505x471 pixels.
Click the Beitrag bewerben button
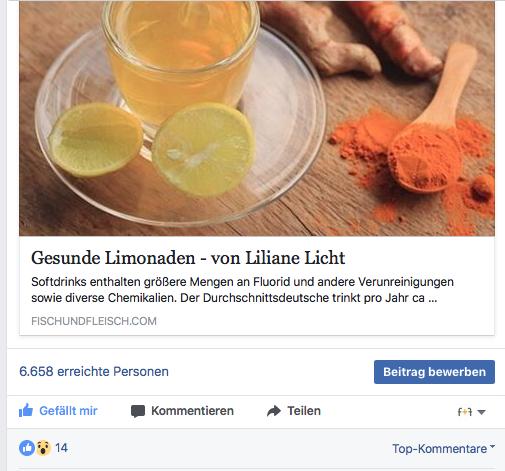(434, 372)
